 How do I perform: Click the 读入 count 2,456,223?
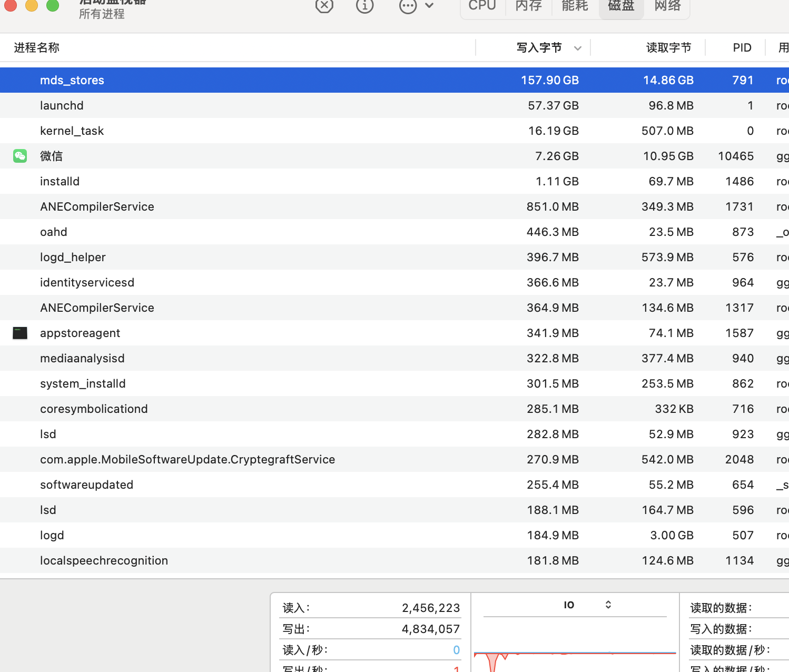pos(431,608)
